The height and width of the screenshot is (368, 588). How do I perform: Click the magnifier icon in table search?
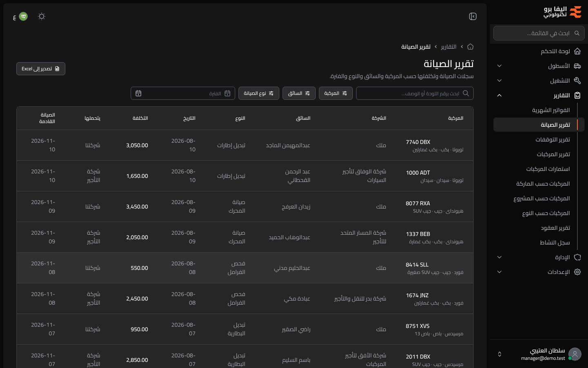click(x=466, y=93)
